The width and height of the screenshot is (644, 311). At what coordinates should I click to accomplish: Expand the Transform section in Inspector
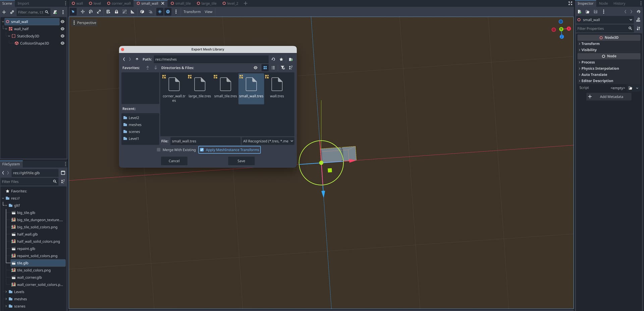pyautogui.click(x=590, y=44)
